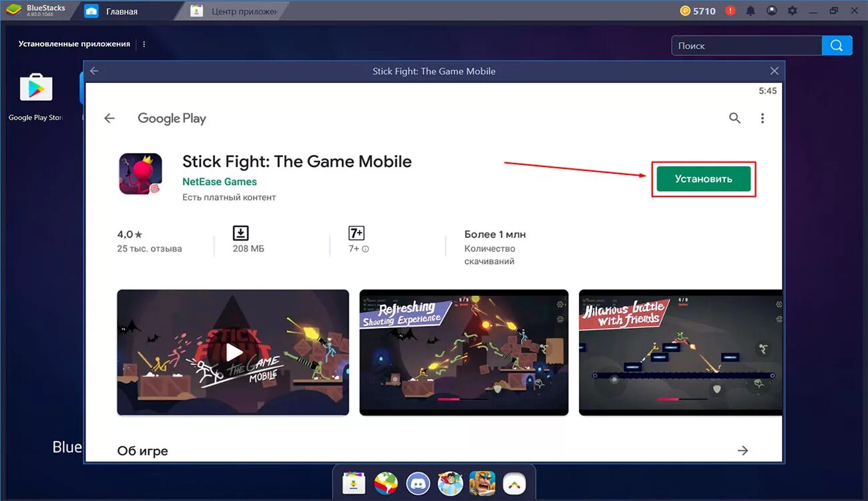Click the Более 1 млн downloads text
The width and height of the screenshot is (868, 501).
click(495, 234)
